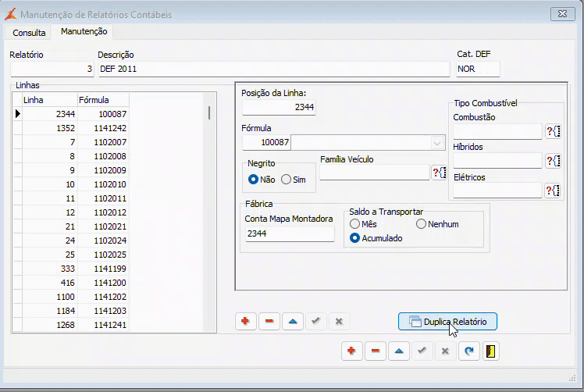Click the Relatório number field
584x392 pixels.
(52, 69)
